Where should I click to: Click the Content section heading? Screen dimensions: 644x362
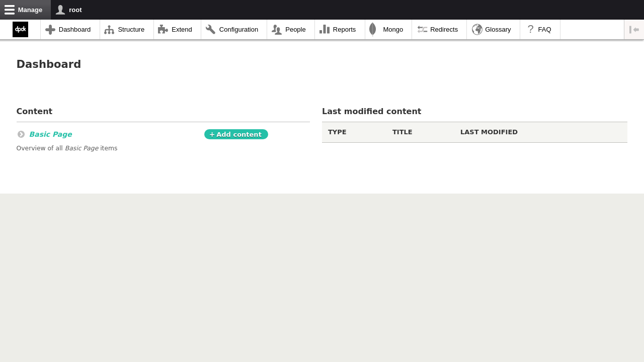click(34, 112)
